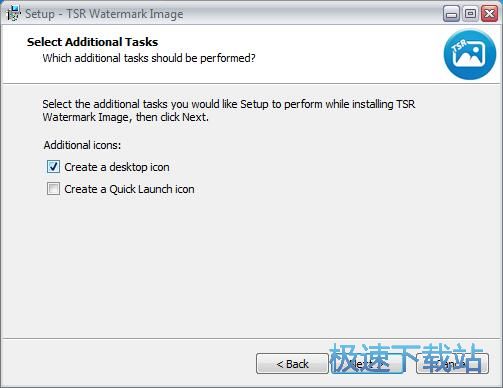Click the 'Create a desktop icon' label text
The height and width of the screenshot is (388, 503).
click(117, 167)
